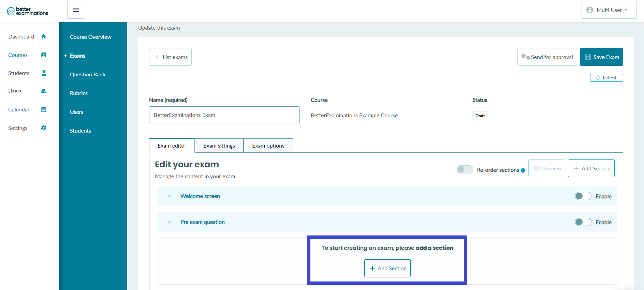Click the top Add Section button
644x290 pixels.
click(591, 168)
